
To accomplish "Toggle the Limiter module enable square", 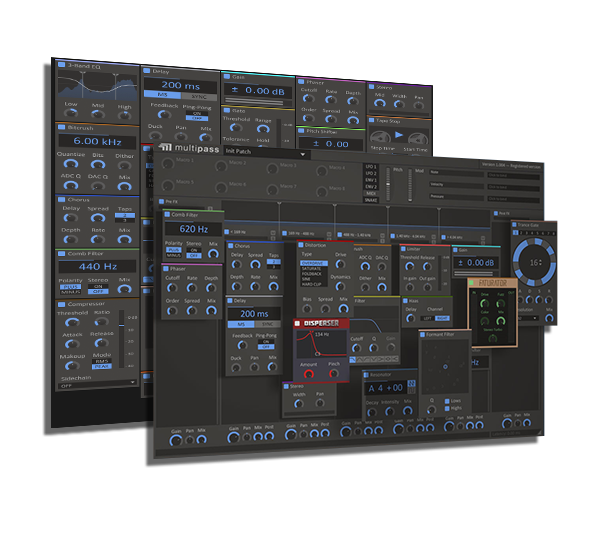I will pos(403,249).
